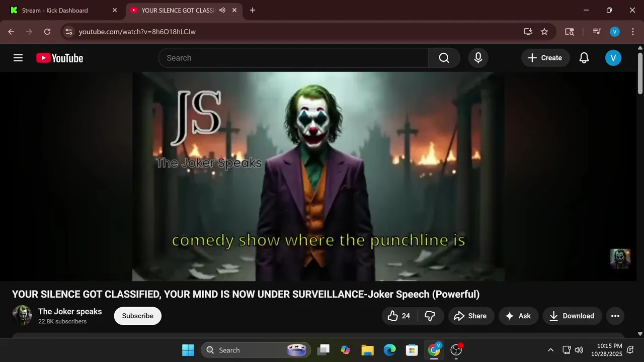Click scrollbar down arrow
The height and width of the screenshot is (362, 644).
[640, 333]
